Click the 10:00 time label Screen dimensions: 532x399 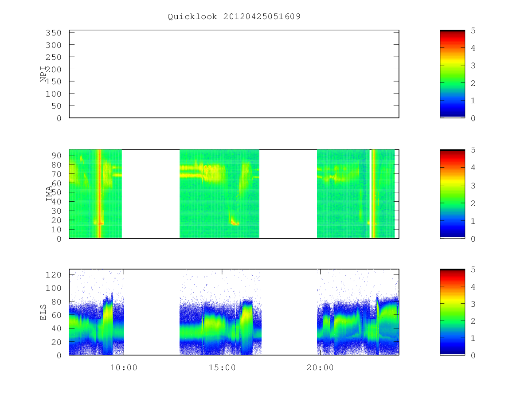click(x=124, y=368)
